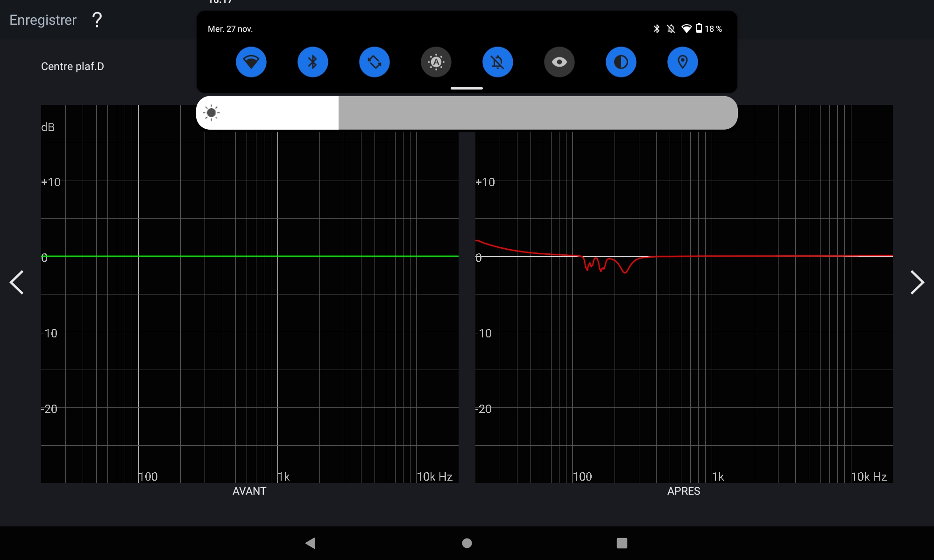Tap the adaptive brightness icon

[436, 62]
